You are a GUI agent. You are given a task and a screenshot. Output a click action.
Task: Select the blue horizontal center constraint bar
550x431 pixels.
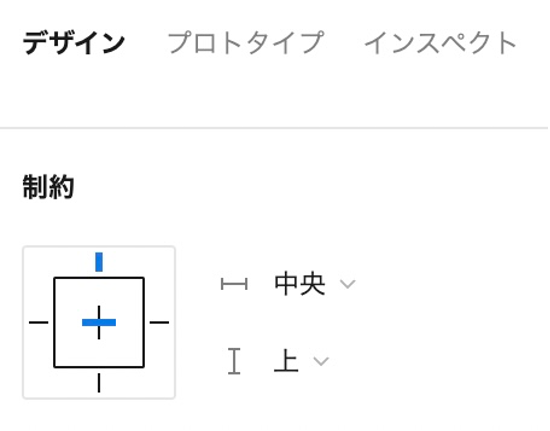click(99, 322)
